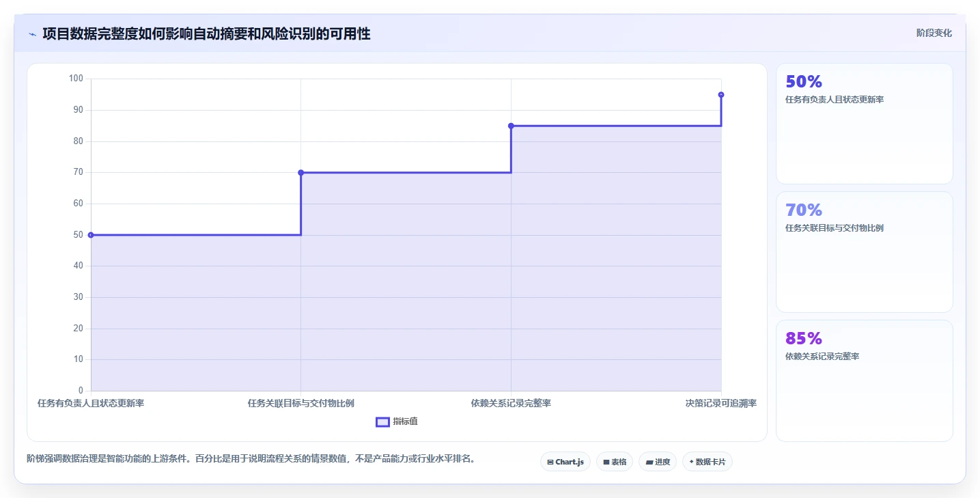980x498 pixels.
Task: Click the 阶段变化 label in the header
Action: pos(934,33)
